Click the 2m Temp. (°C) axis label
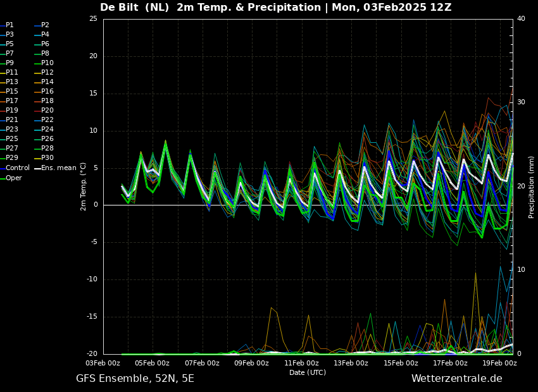 pyautogui.click(x=84, y=187)
